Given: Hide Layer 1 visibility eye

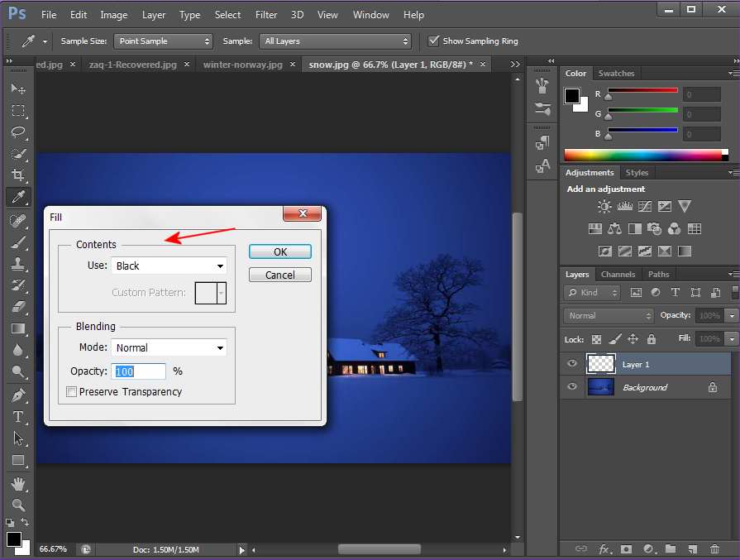Looking at the screenshot, I should coord(571,364).
